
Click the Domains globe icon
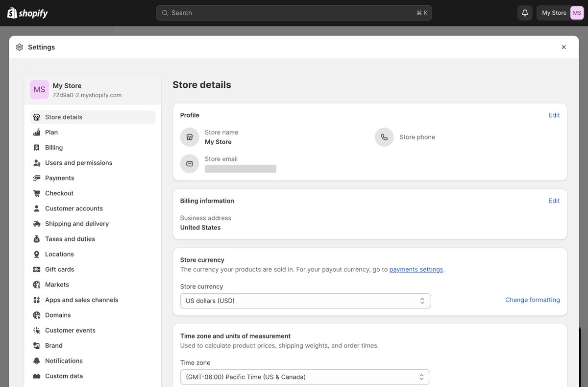click(x=37, y=315)
